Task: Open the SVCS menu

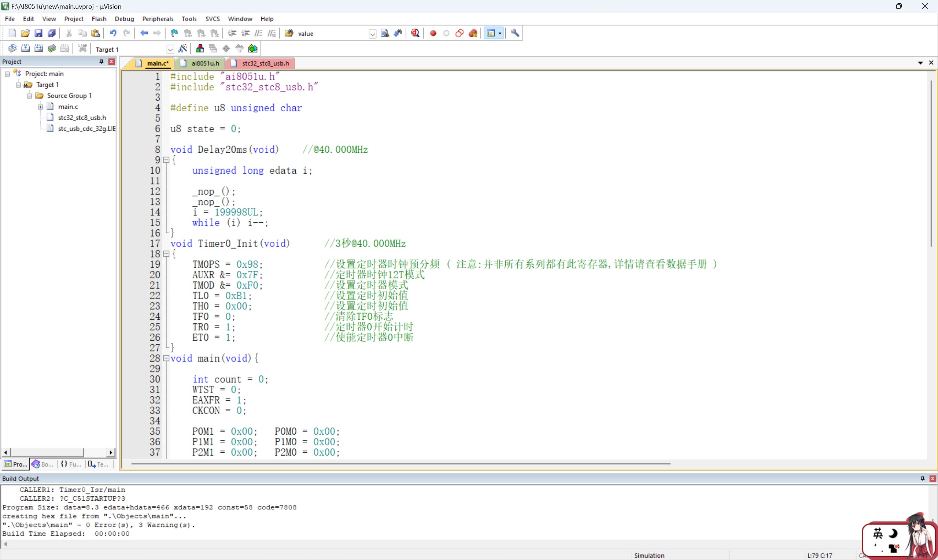Action: 213,19
